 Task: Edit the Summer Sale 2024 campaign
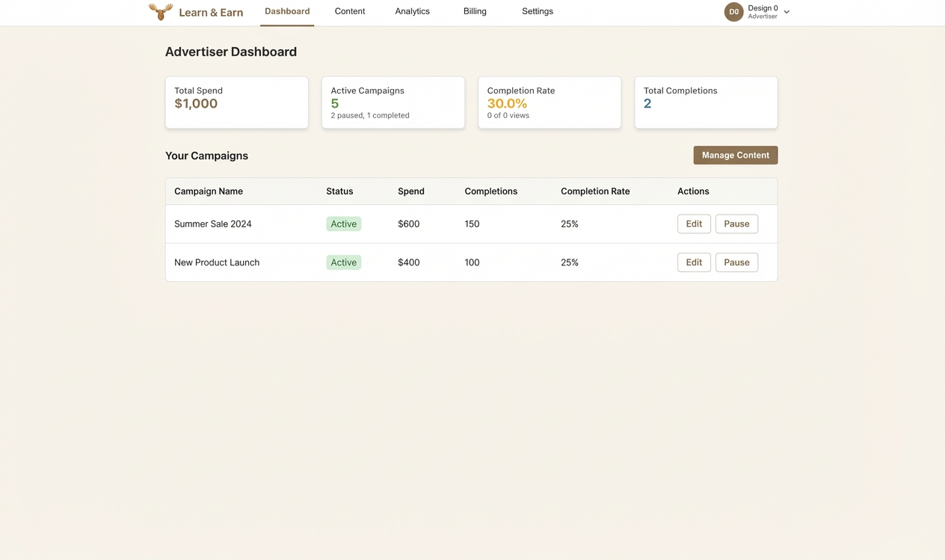pyautogui.click(x=693, y=224)
